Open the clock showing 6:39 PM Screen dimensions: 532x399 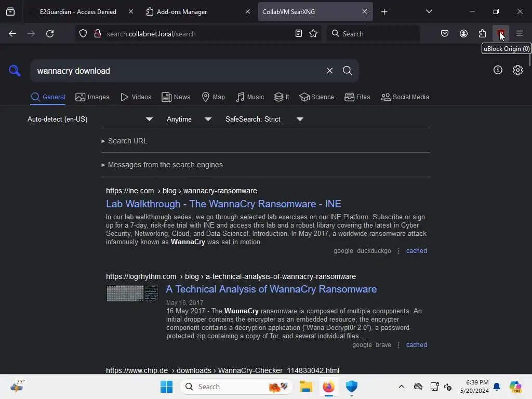tap(474, 387)
